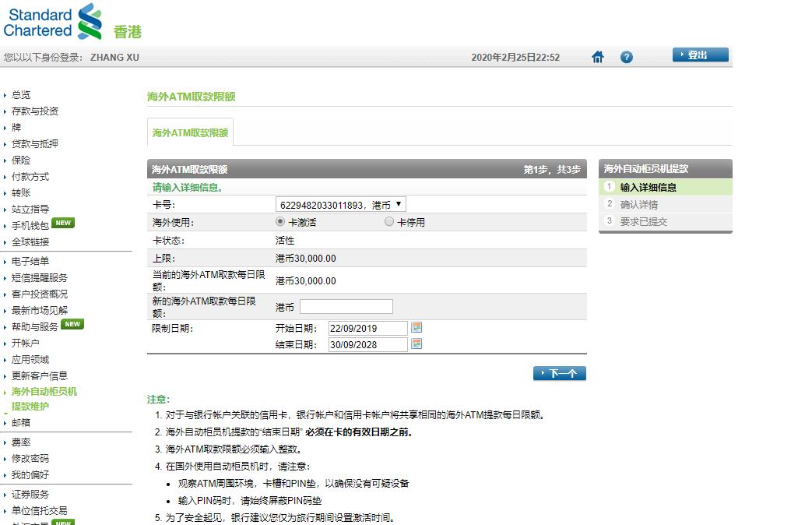Click the 开始日期 date field showing 22/09/2019
The width and height of the screenshot is (812, 525).
367,327
